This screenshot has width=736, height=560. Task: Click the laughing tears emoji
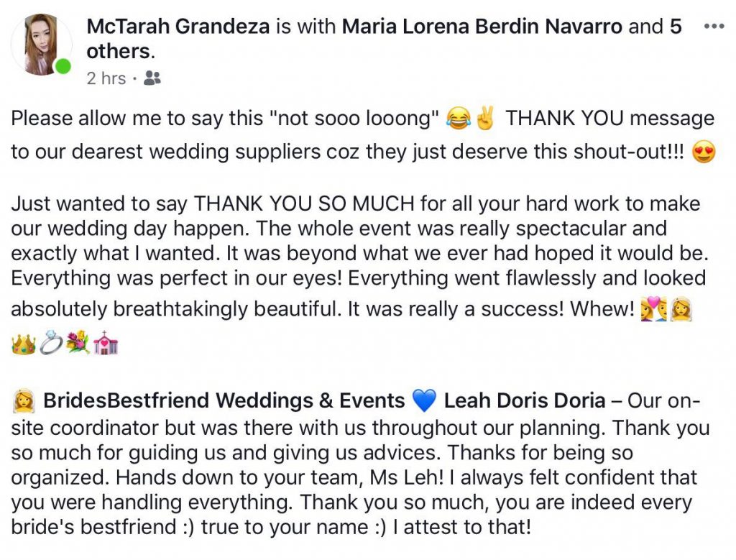tap(458, 118)
